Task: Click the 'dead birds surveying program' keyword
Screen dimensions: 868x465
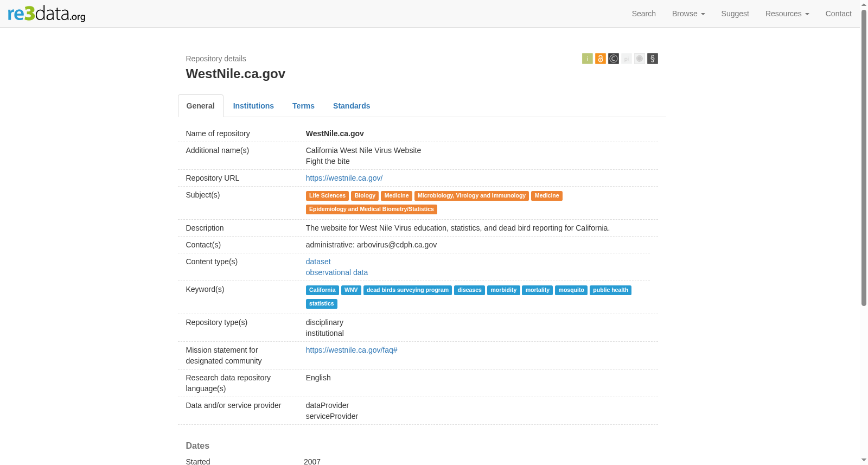Action: [407, 290]
